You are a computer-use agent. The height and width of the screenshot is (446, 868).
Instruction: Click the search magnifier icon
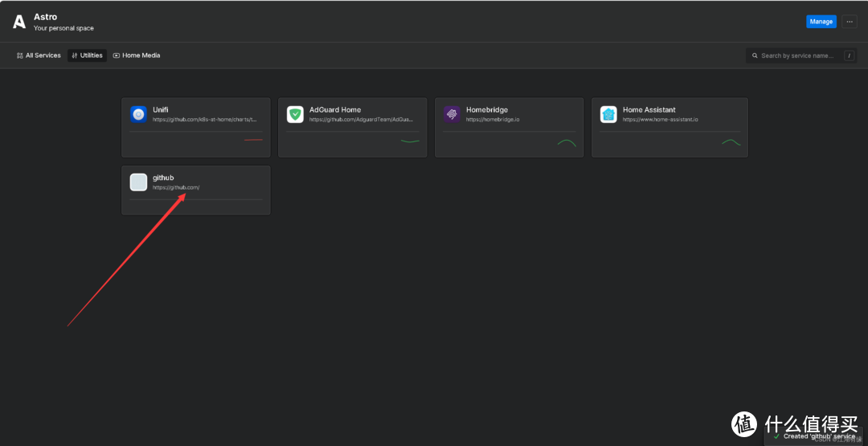755,55
